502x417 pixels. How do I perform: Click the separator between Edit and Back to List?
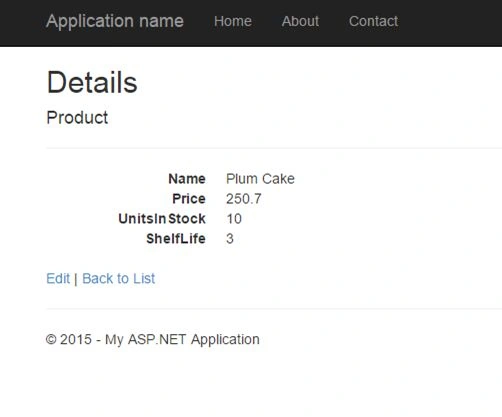click(x=76, y=279)
